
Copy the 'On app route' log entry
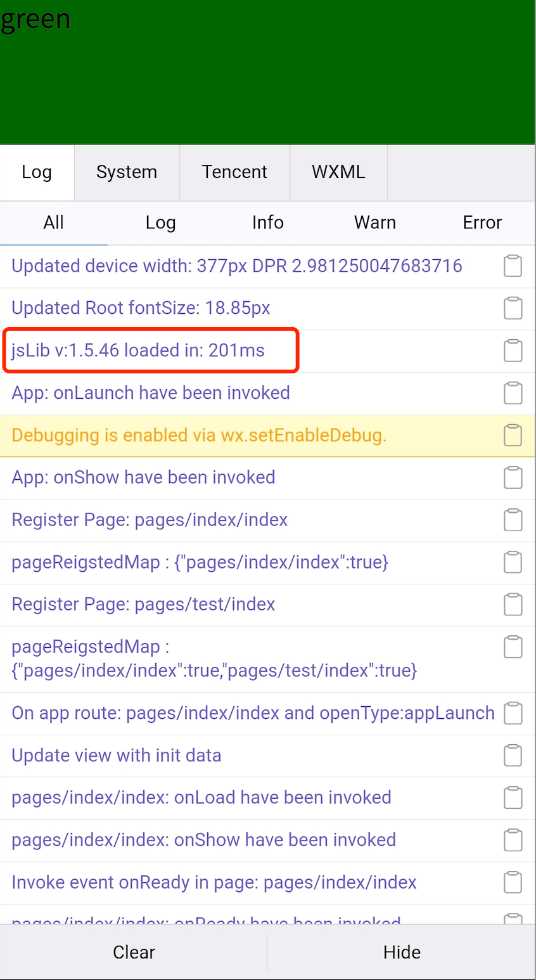[x=513, y=713]
